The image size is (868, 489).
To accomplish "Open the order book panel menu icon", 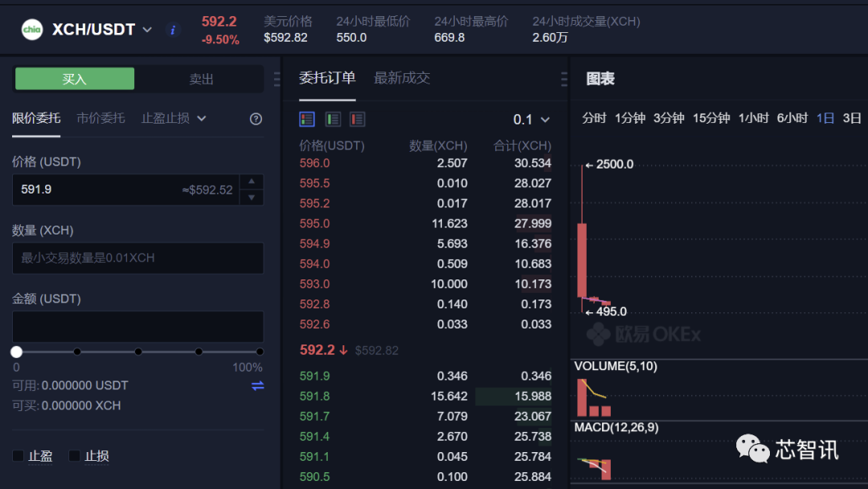I will point(563,78).
